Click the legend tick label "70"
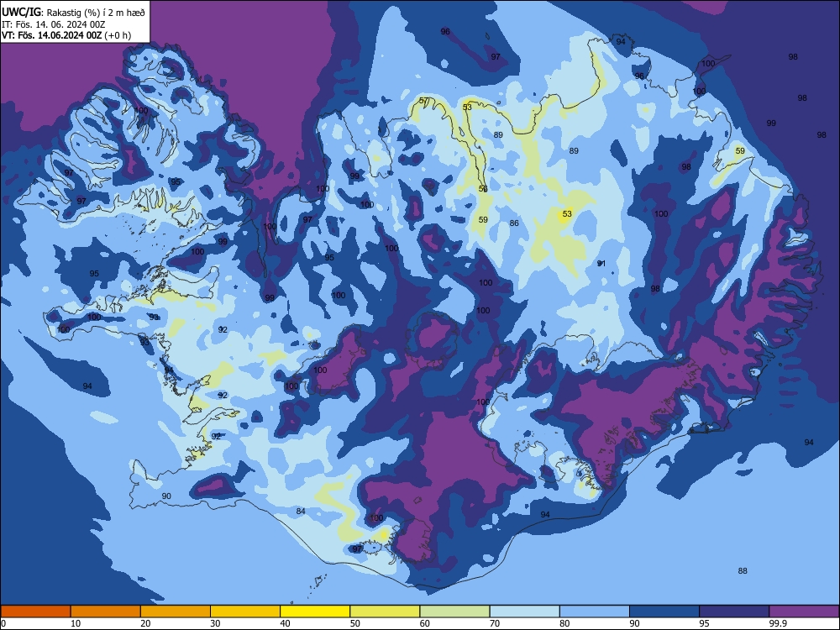The width and height of the screenshot is (840, 630). point(495,623)
